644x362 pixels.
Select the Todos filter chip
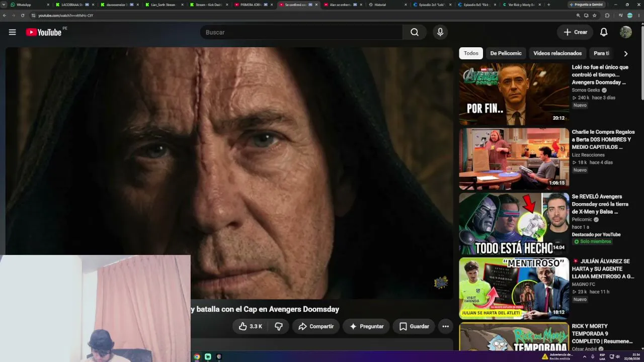pyautogui.click(x=471, y=53)
